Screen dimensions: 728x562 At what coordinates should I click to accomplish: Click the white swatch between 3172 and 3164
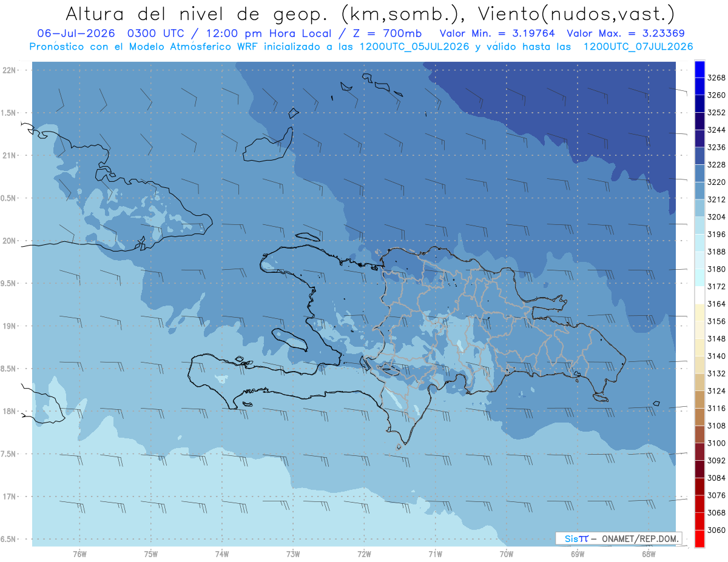pyautogui.click(x=699, y=295)
